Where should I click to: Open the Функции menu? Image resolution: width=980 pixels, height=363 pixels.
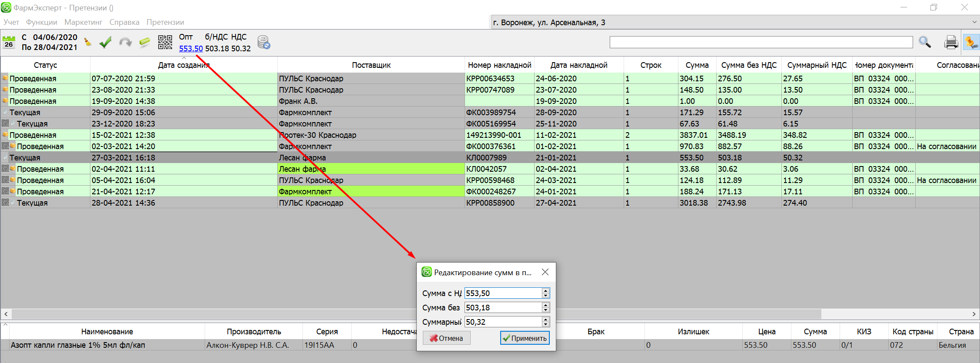click(x=41, y=22)
